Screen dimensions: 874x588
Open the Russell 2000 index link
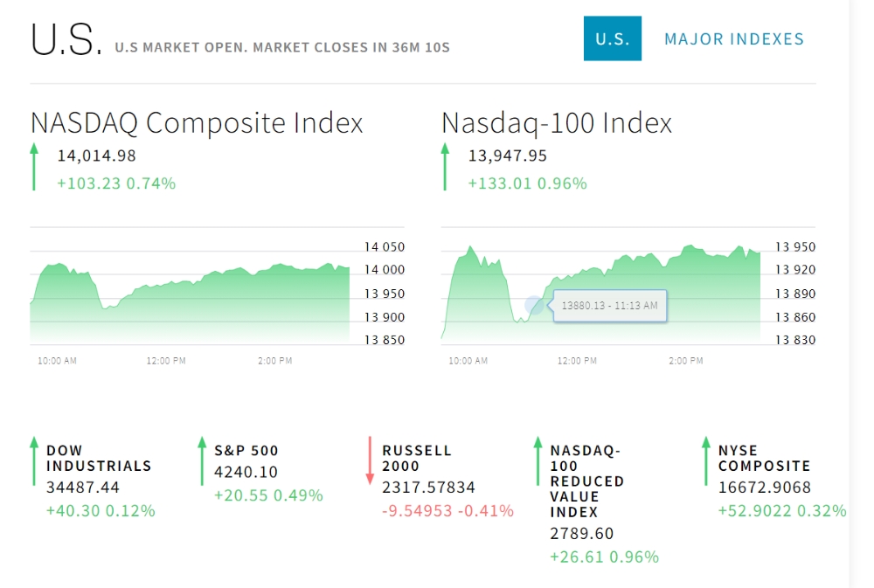(417, 458)
